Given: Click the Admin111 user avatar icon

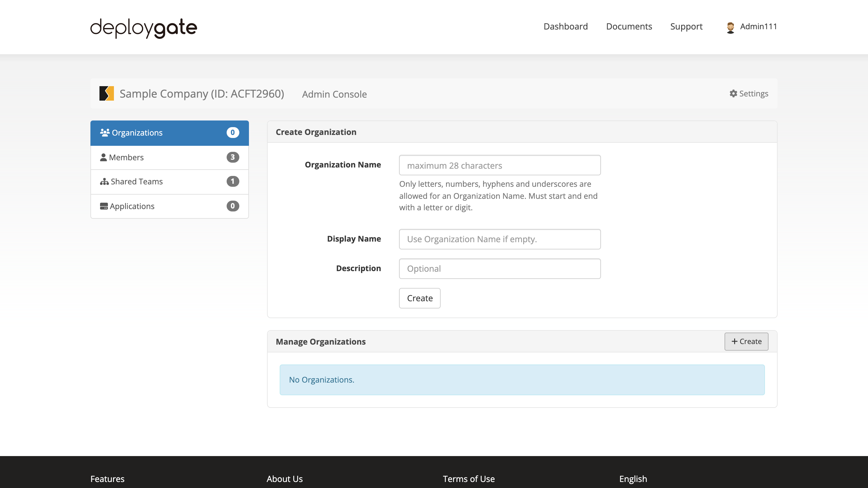Looking at the screenshot, I should pyautogui.click(x=730, y=27).
